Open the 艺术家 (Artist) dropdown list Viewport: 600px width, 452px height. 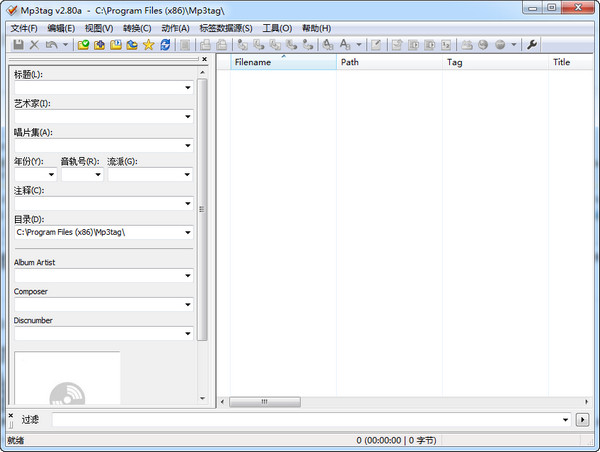tap(187, 117)
